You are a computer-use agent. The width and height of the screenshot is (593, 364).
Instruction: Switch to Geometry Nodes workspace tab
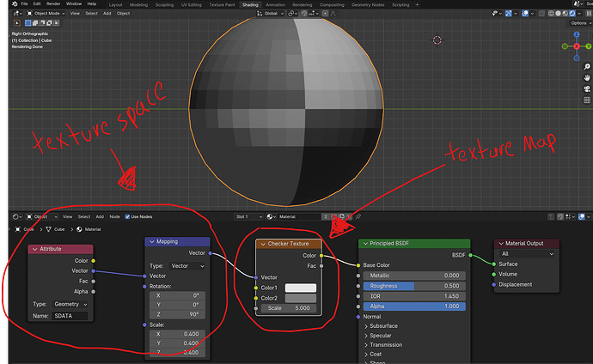pos(368,5)
